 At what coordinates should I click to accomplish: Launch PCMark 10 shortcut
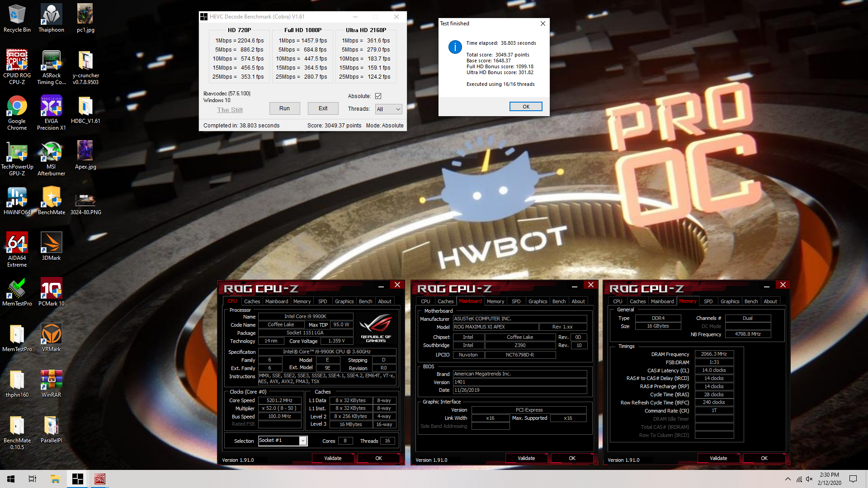pyautogui.click(x=51, y=292)
